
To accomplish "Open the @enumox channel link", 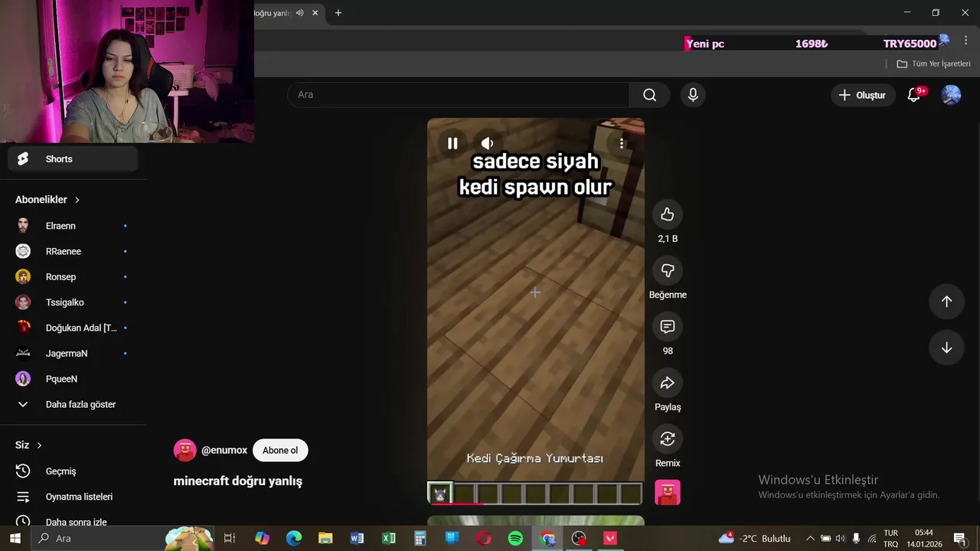I will coord(224,450).
